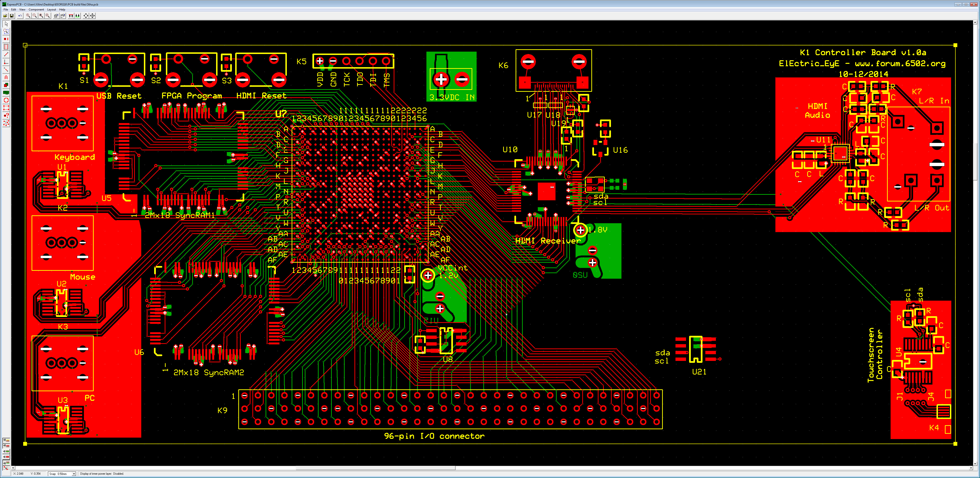
Task: Open the Layout menu
Action: (x=51, y=10)
